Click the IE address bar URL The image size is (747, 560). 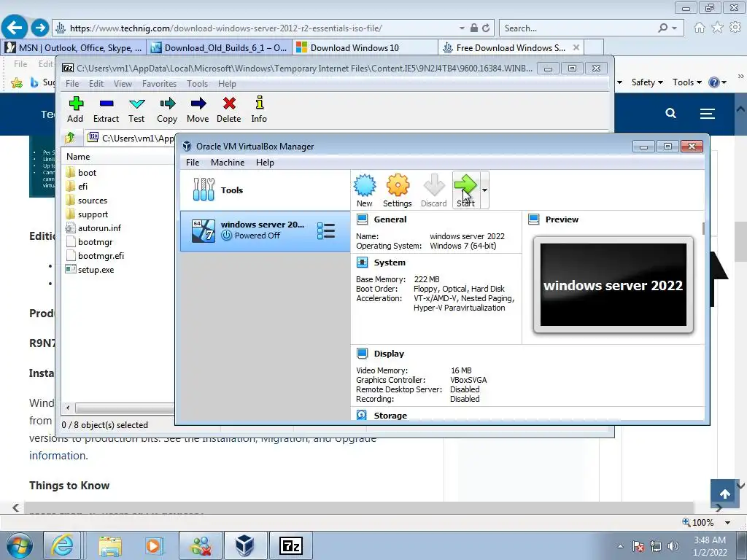click(226, 28)
